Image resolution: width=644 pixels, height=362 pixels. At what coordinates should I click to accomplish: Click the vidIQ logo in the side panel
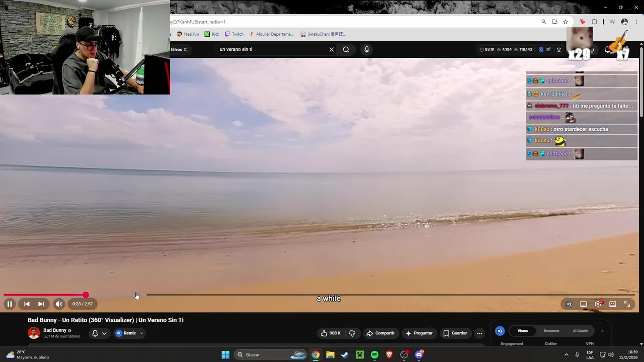coord(500,331)
